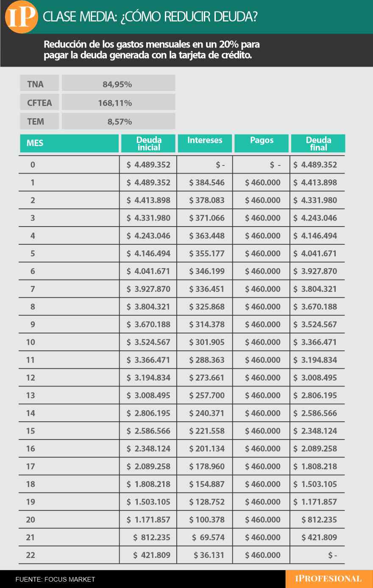Click the 84,95% TNA value

117,84
